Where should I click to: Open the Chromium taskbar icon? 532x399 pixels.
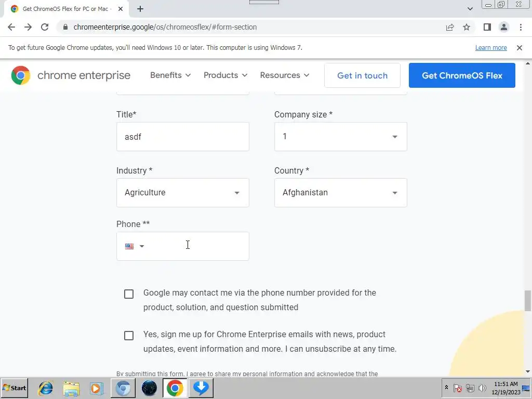click(123, 388)
